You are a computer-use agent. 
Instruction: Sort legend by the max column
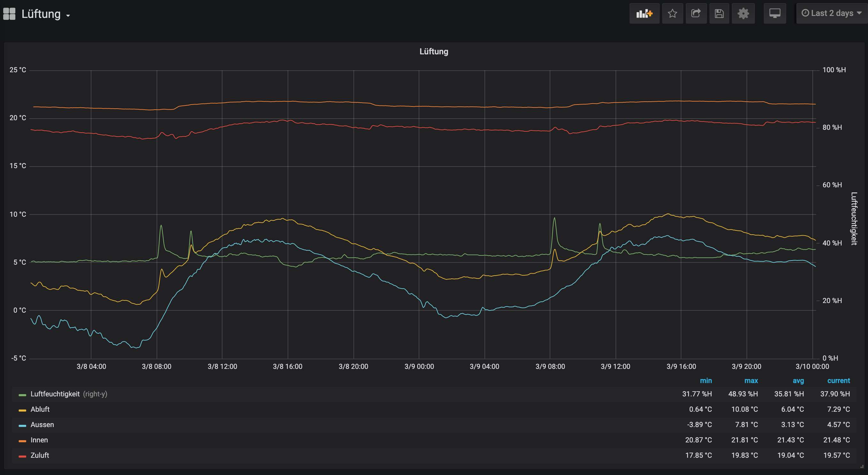tap(751, 381)
